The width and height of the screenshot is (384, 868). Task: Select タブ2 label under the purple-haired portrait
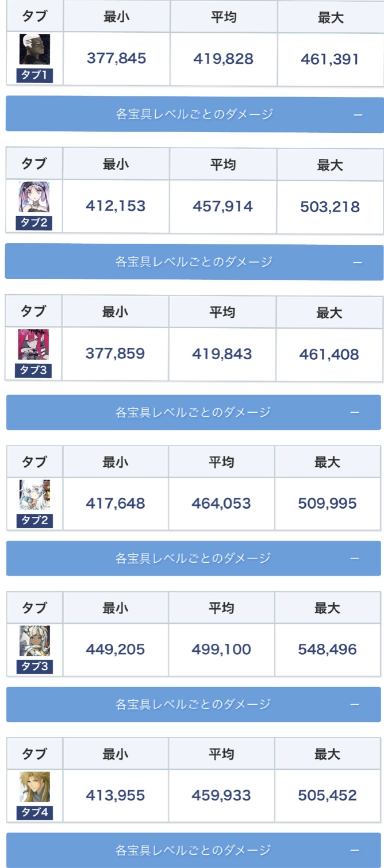pyautogui.click(x=34, y=223)
